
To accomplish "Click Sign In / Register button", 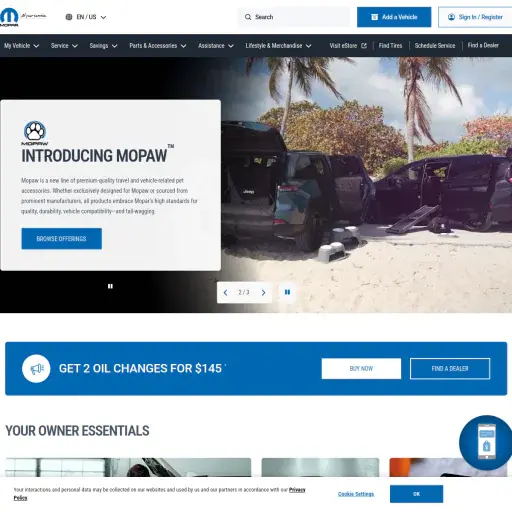I will [475, 17].
